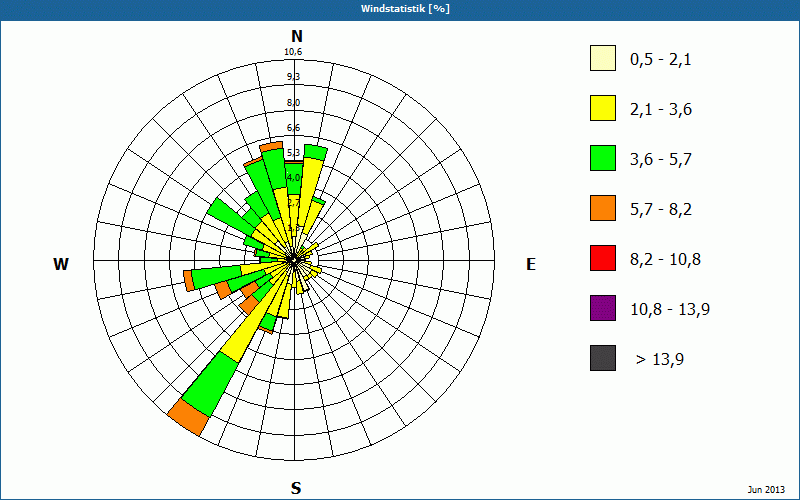
Task: Click the legend label '3,6 - 5,7'
Action: (661, 160)
